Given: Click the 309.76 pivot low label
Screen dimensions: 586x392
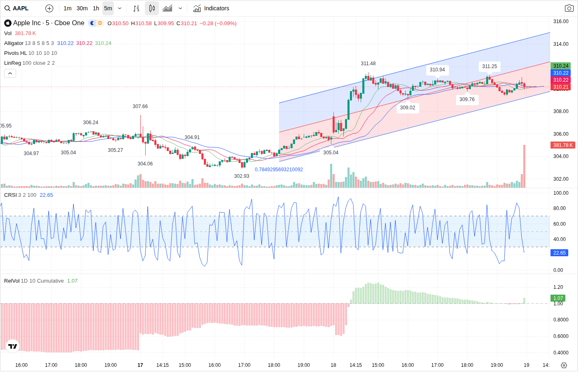Looking at the screenshot, I should (467, 99).
